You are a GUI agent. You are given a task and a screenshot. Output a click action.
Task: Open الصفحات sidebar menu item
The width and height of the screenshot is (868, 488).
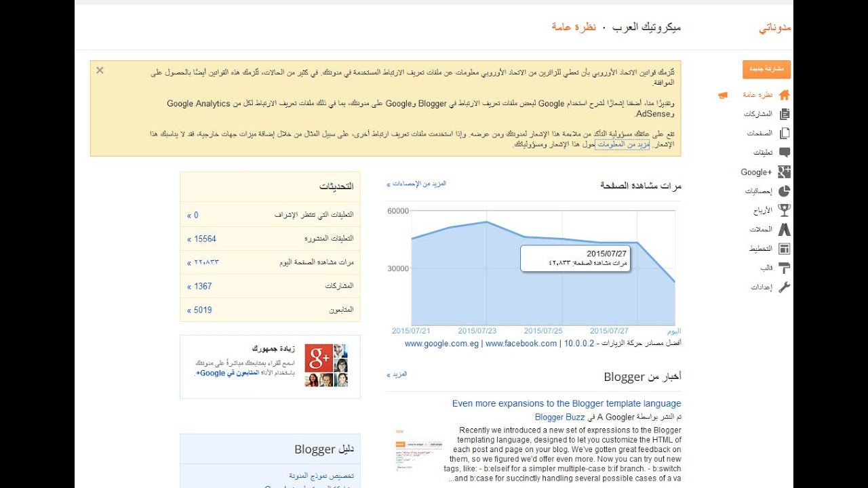[760, 134]
